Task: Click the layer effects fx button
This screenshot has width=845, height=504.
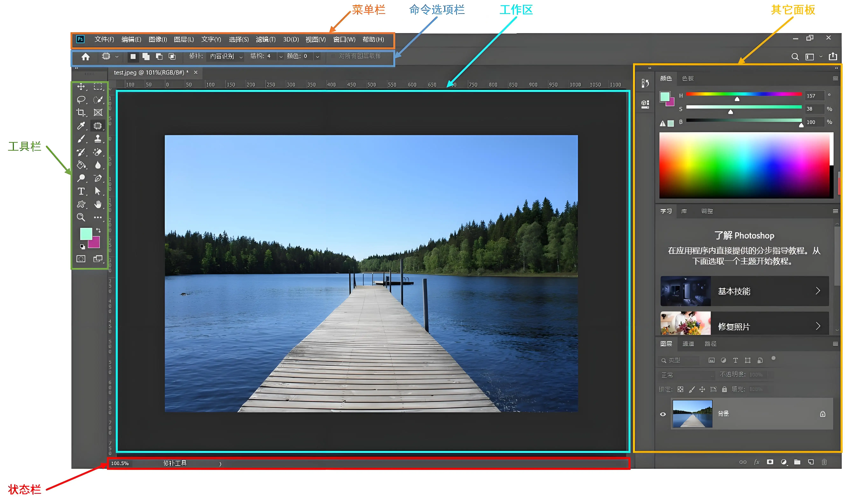Action: tap(756, 462)
